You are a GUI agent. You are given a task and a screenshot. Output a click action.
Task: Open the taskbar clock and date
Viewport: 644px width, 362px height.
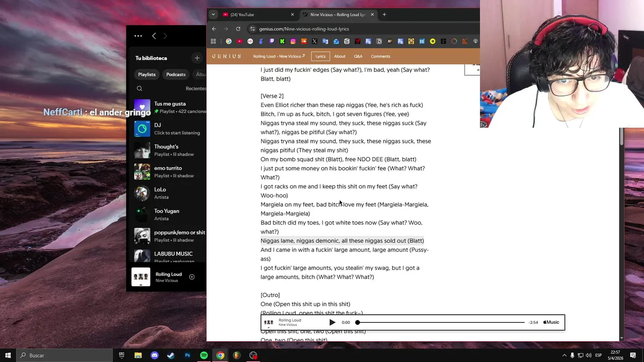615,355
